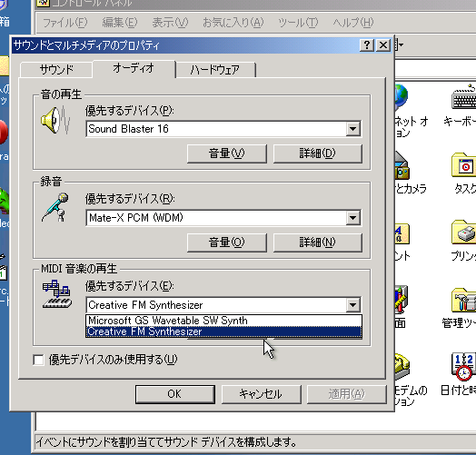Open the fonts folder icon in Control Panel
This screenshot has width=476, height=455.
(402, 233)
